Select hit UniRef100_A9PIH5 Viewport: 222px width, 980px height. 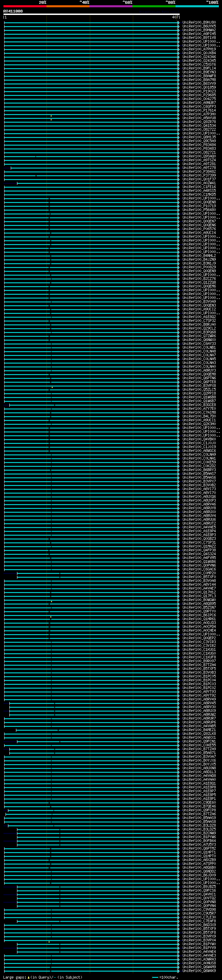point(199,34)
